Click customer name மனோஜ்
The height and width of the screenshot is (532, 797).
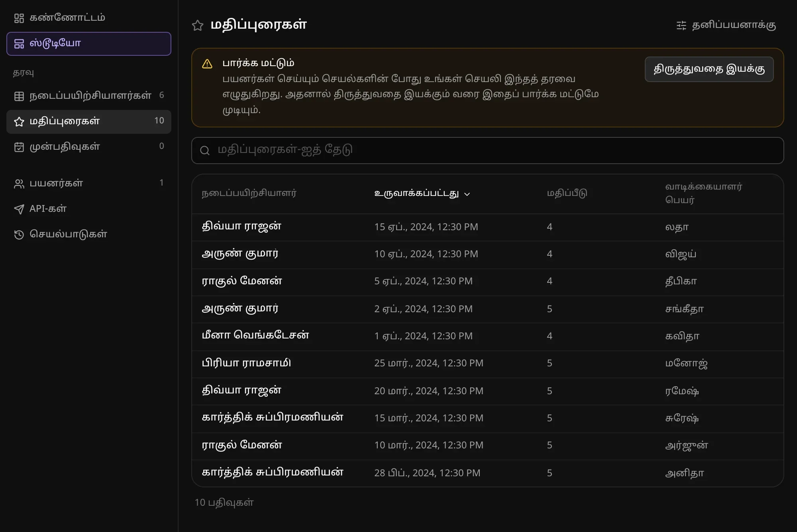687,364
